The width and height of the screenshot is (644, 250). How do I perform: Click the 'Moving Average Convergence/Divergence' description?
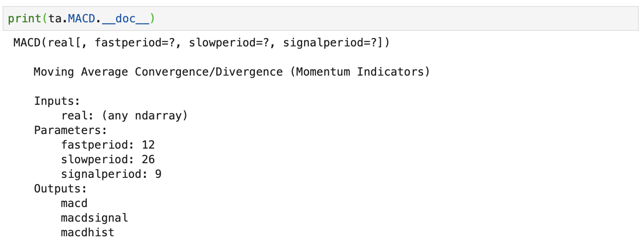(158, 72)
